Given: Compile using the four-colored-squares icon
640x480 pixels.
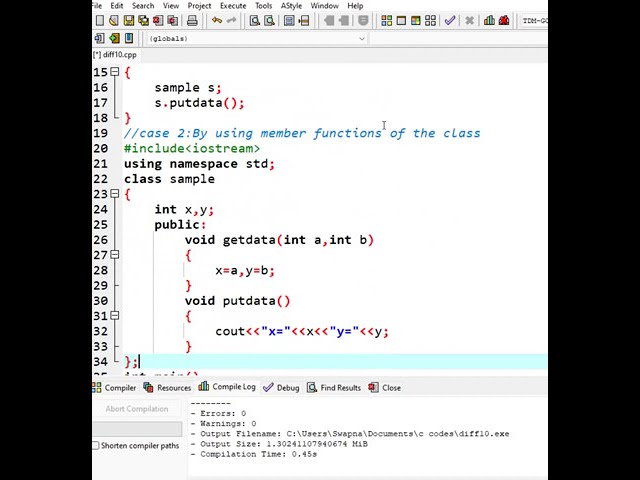Looking at the screenshot, I should tap(387, 20).
